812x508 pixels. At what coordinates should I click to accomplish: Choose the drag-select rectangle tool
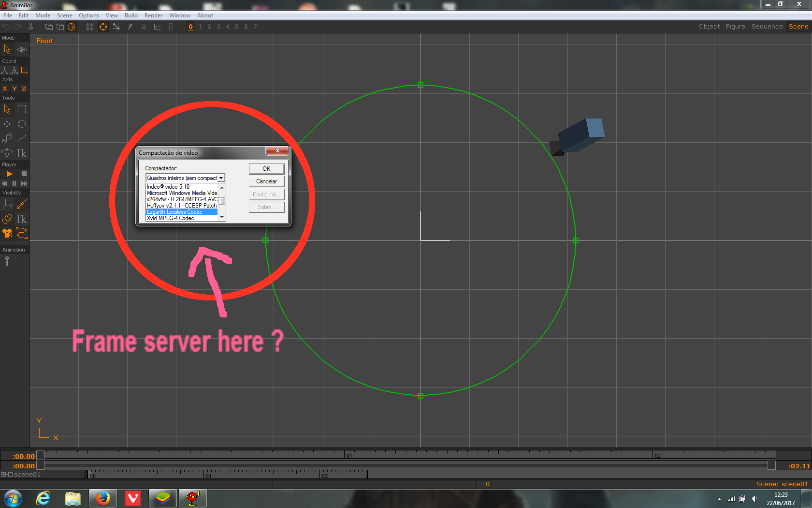pos(22,109)
